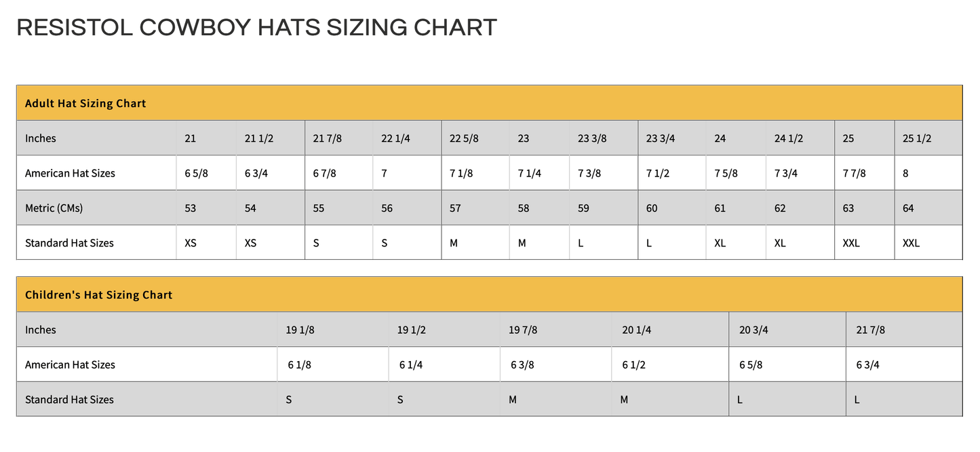
Task: Select the Adult Hat Sizing Chart header
Action: coord(85,104)
